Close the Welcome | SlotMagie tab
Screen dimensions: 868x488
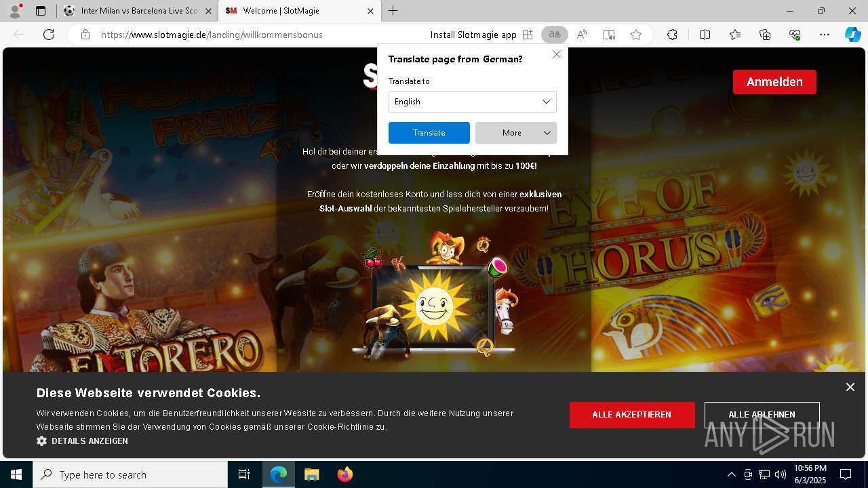click(370, 11)
